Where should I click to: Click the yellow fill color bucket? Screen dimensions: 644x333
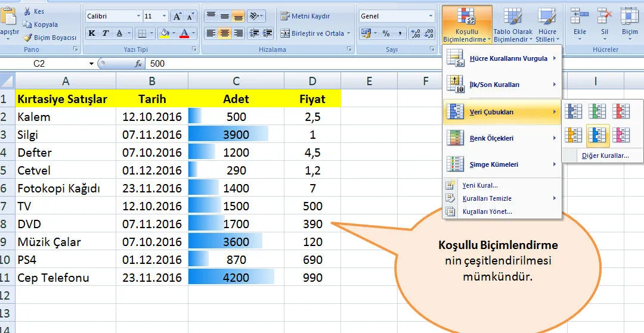click(x=163, y=33)
